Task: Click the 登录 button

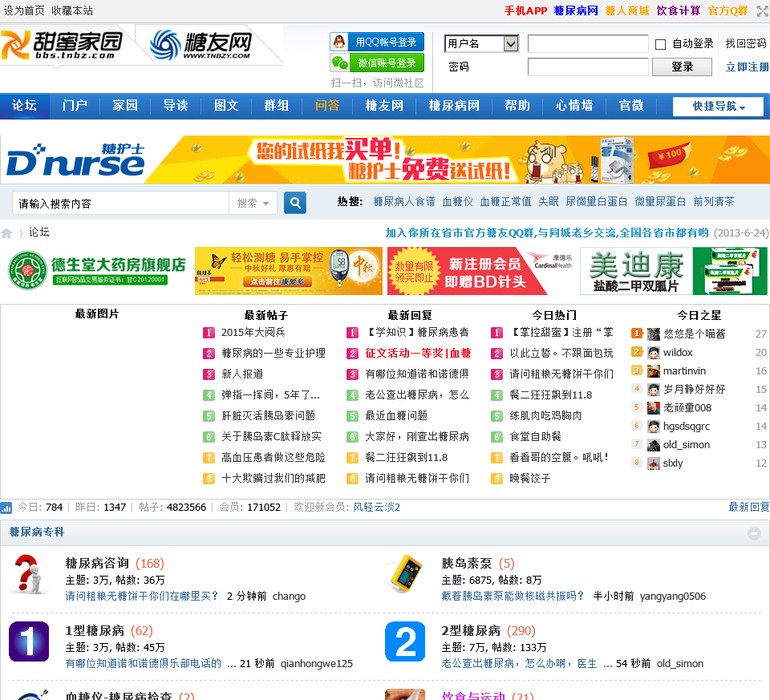Action: pos(682,67)
